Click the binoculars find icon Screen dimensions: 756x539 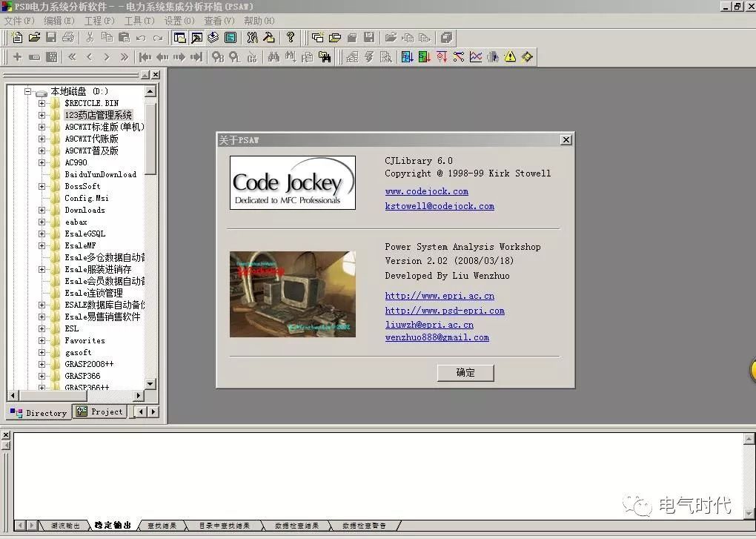click(273, 57)
